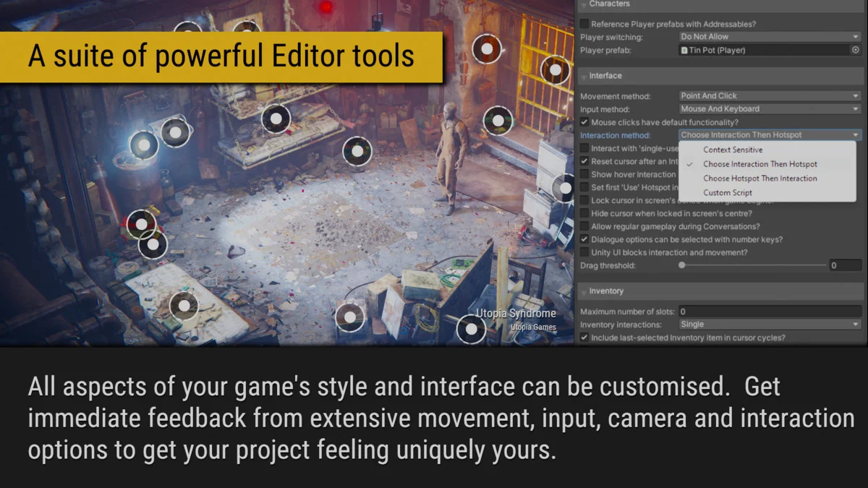This screenshot has width=868, height=488.
Task: Uncheck Mouse clicks have default functionality
Action: (x=584, y=121)
